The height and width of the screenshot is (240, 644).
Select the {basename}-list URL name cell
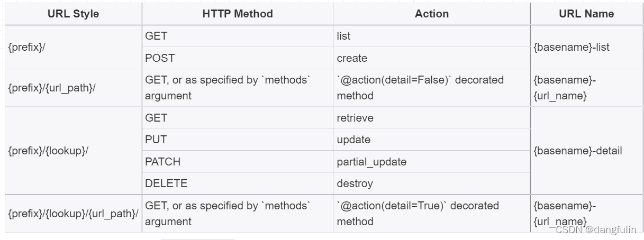(x=572, y=47)
